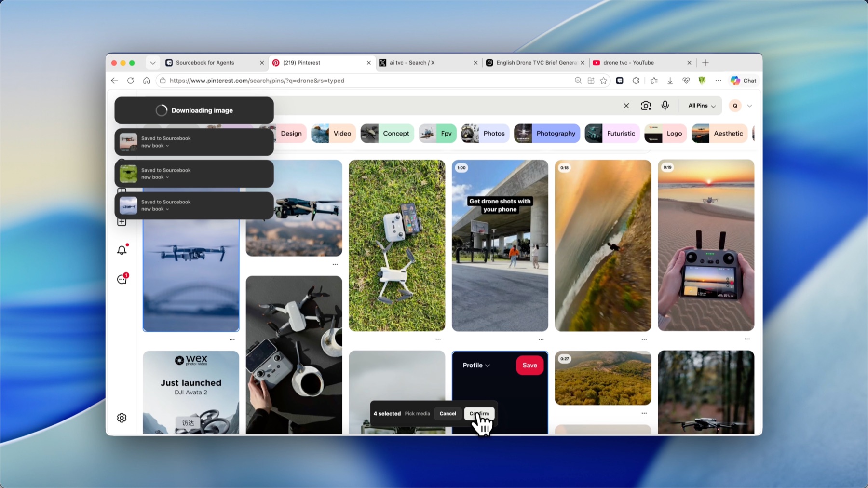The height and width of the screenshot is (488, 868).
Task: Confirm the 4 selected media
Action: (x=479, y=413)
